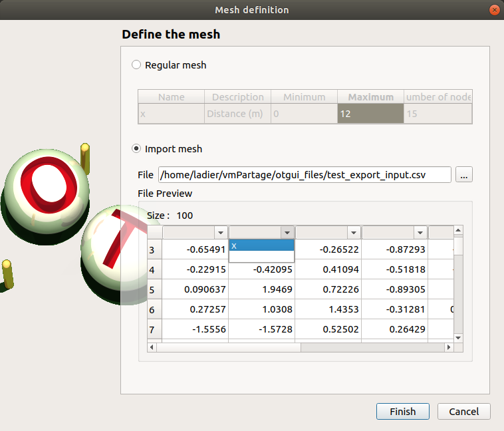The height and width of the screenshot is (431, 504).
Task: Choose the empty entry in dropdown list
Action: (x=261, y=257)
